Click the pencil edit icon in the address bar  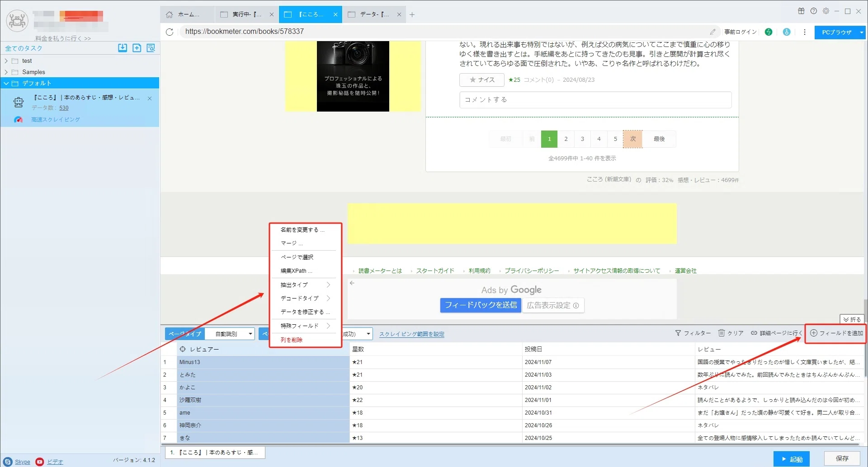[712, 32]
